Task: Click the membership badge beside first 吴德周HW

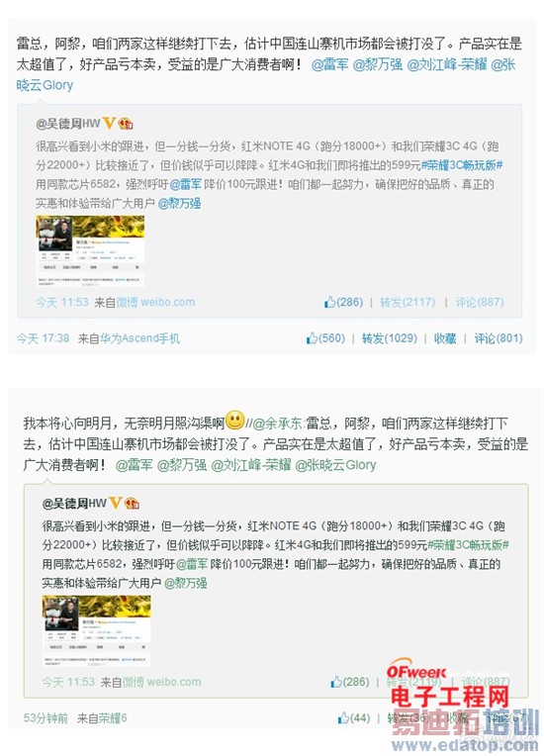Action: pyautogui.click(x=126, y=124)
